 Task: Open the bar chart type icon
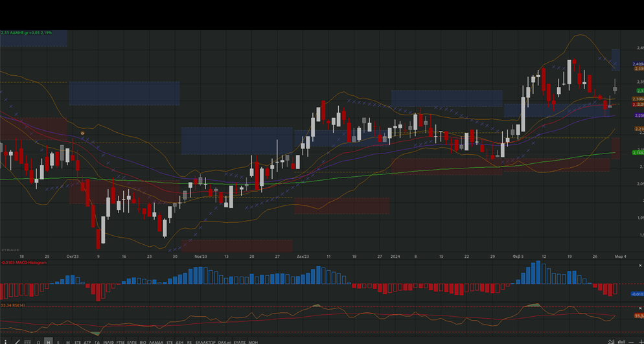point(621,341)
